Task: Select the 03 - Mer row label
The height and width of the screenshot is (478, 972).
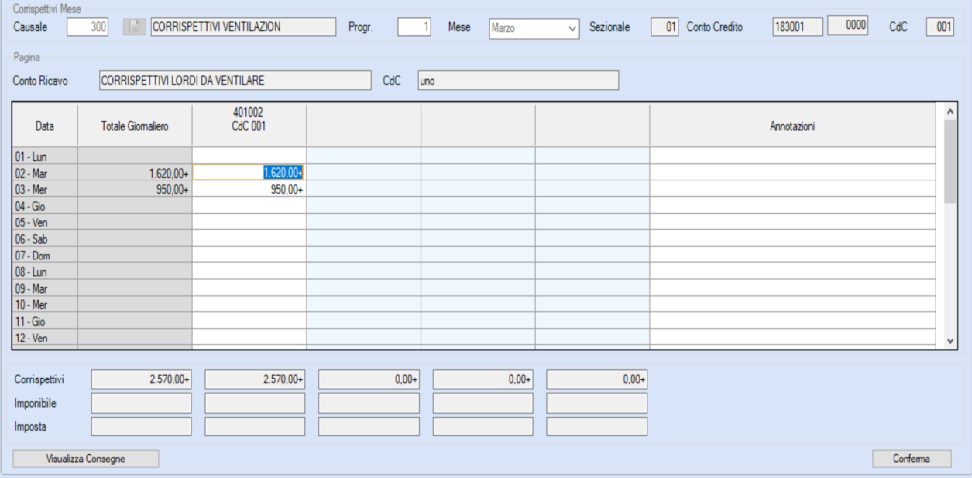Action: 45,190
